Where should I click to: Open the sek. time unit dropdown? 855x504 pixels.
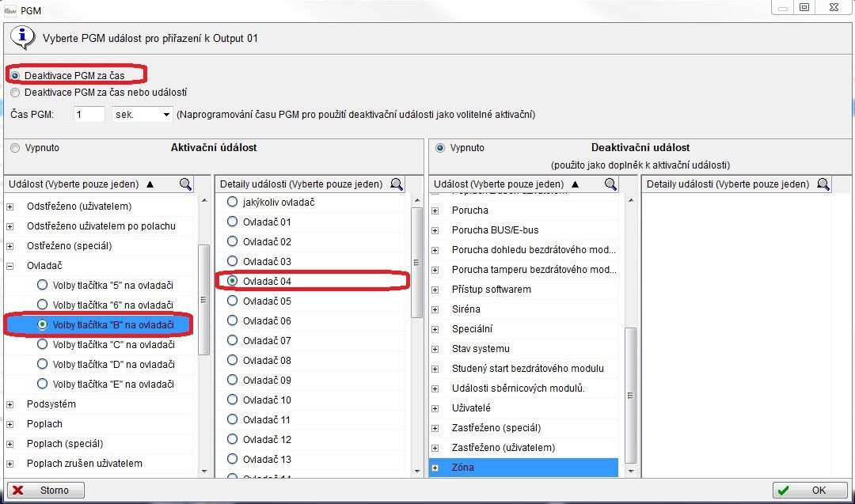(165, 115)
